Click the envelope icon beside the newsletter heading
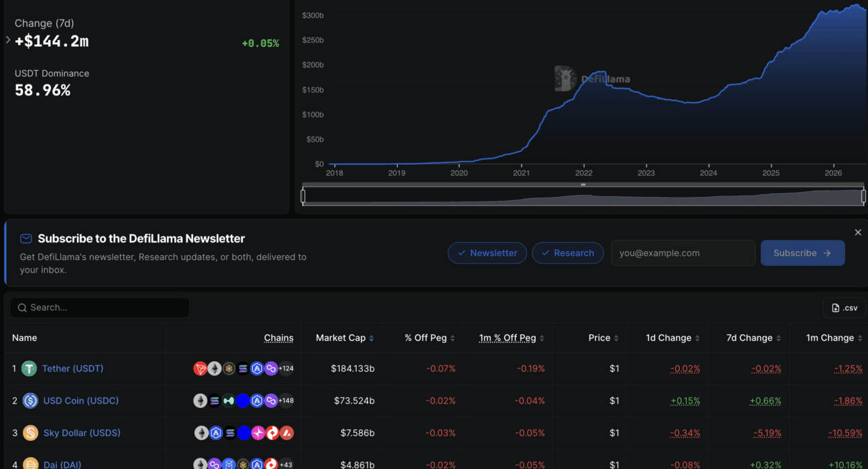Viewport: 868px width, 469px height. point(26,239)
